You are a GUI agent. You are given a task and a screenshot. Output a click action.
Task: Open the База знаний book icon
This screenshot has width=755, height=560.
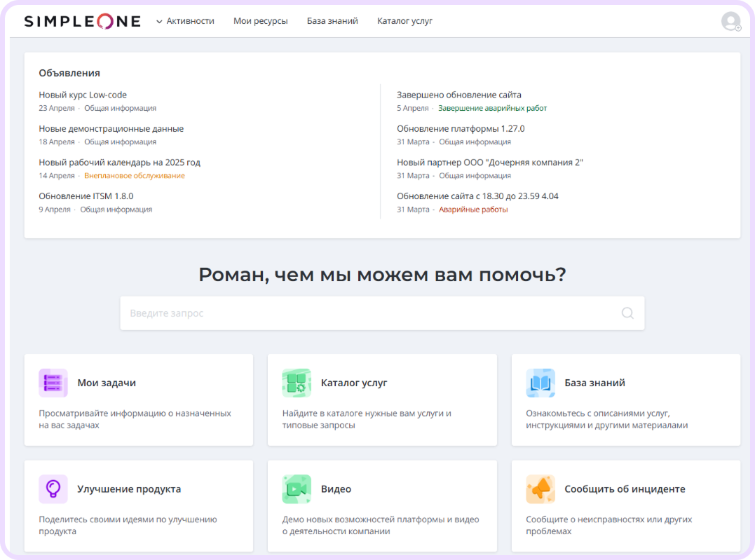(540, 383)
